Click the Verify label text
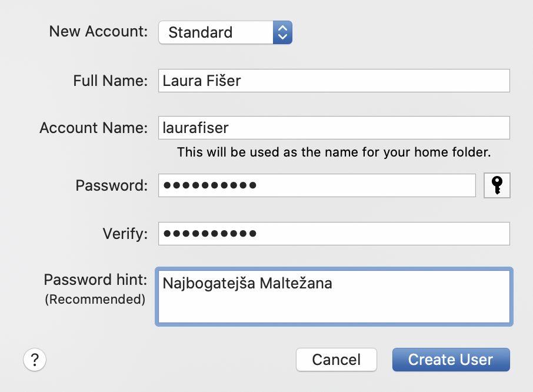533x392 pixels. point(125,234)
